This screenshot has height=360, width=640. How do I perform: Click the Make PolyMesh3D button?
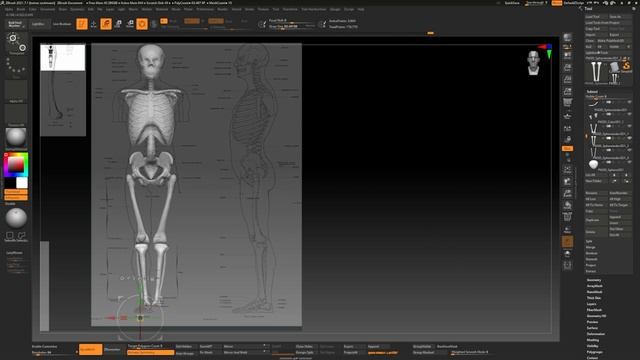coord(614,41)
